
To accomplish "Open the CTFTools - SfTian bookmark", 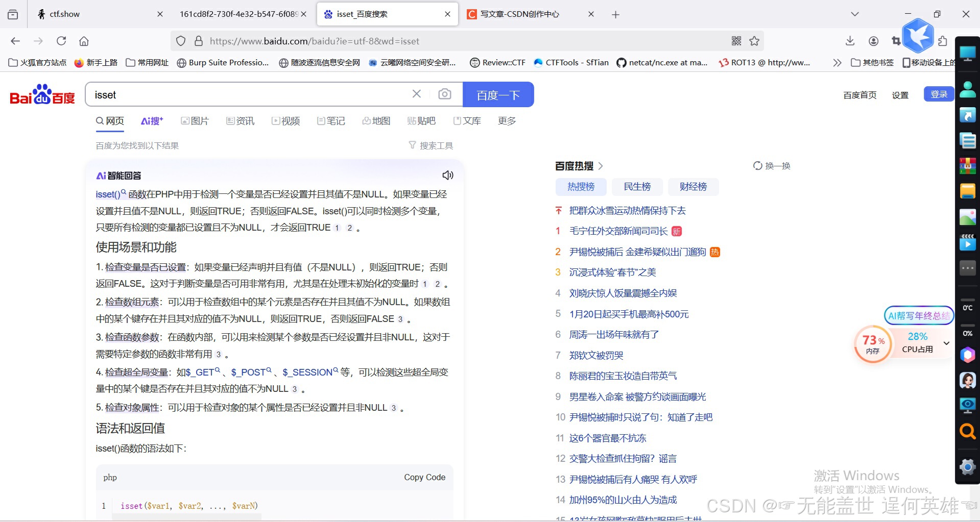I will pyautogui.click(x=571, y=63).
